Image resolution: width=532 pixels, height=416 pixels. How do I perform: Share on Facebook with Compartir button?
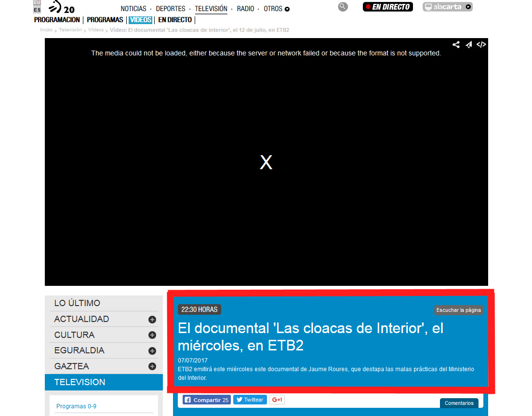[207, 400]
